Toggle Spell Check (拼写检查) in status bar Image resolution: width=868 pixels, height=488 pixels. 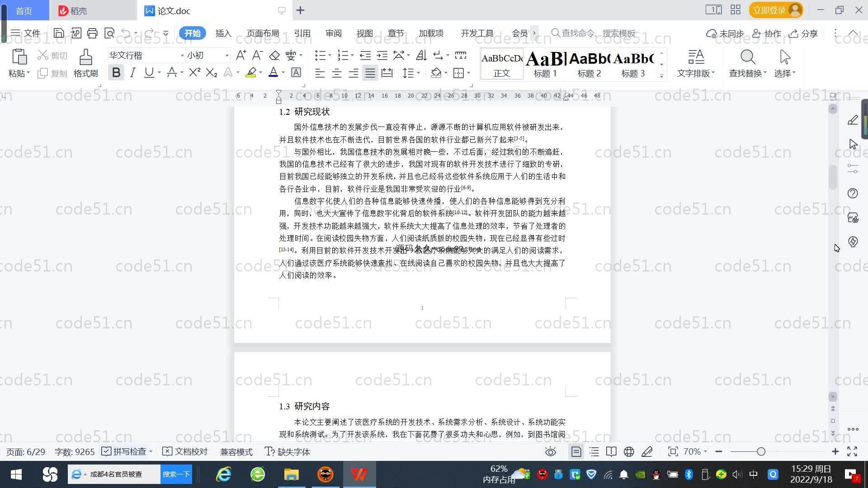point(124,451)
